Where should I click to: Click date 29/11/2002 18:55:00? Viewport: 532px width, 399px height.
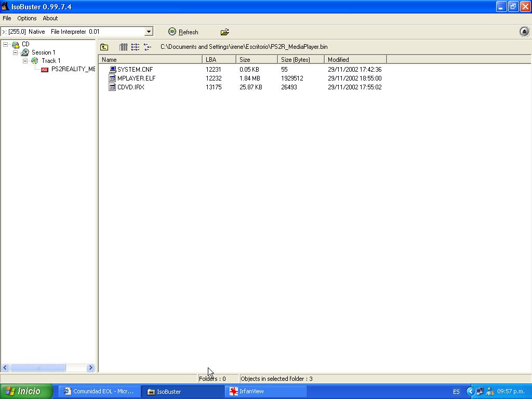pos(354,78)
